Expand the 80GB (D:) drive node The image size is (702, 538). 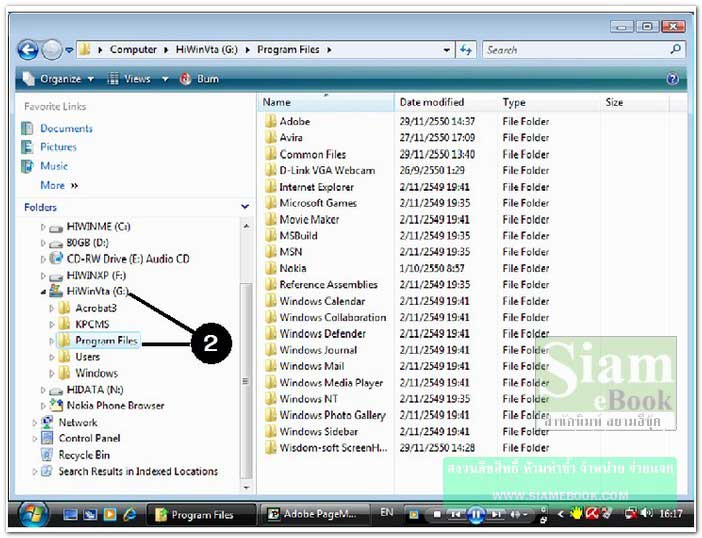(x=43, y=243)
